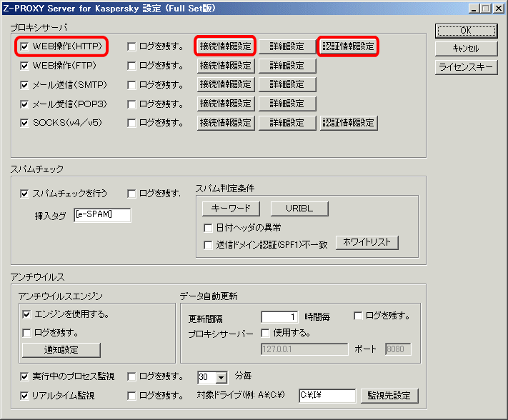Viewport: 508px width, 420px height.
Task: Open the ライセンスキー dialog
Action: pyautogui.click(x=467, y=67)
